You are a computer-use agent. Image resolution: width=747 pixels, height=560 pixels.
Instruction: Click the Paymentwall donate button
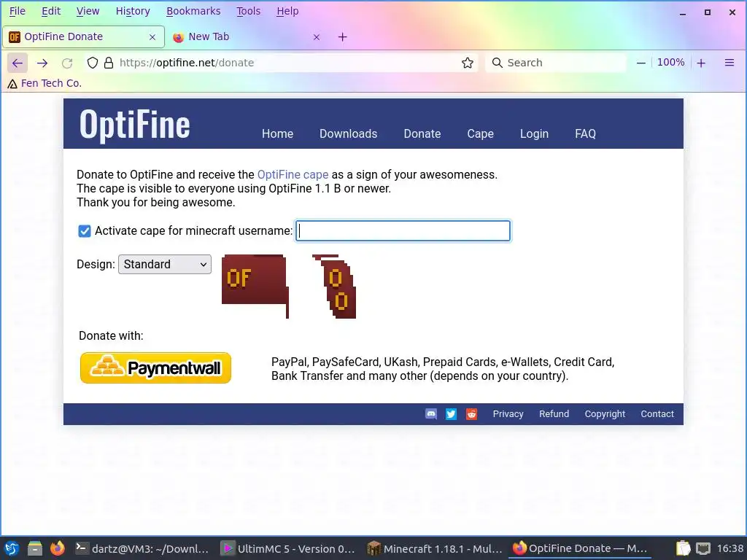coord(156,368)
